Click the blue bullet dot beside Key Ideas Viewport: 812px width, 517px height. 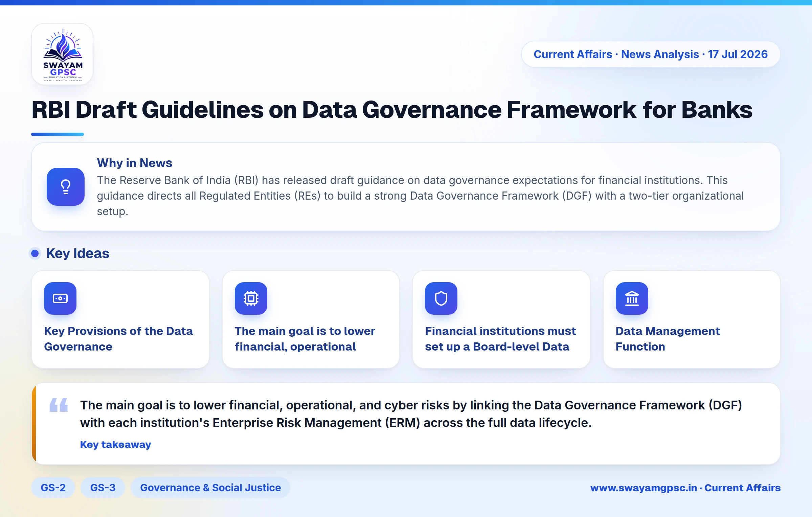35,253
